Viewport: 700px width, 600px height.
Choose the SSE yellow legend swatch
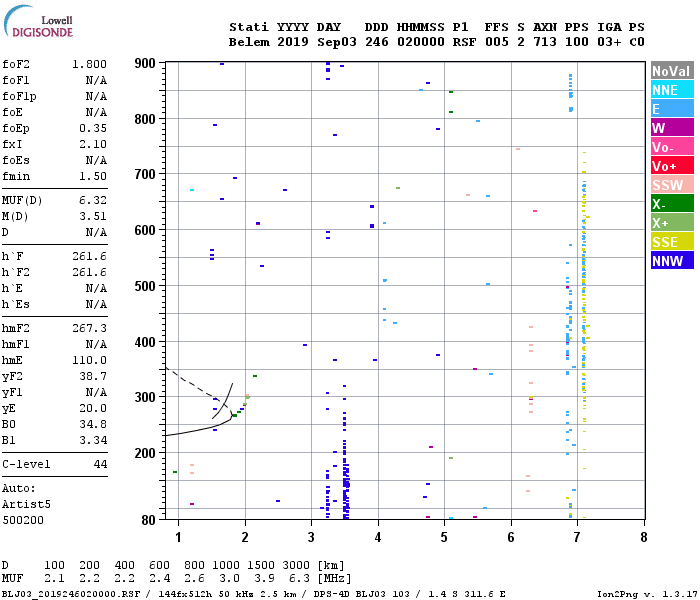(672, 242)
